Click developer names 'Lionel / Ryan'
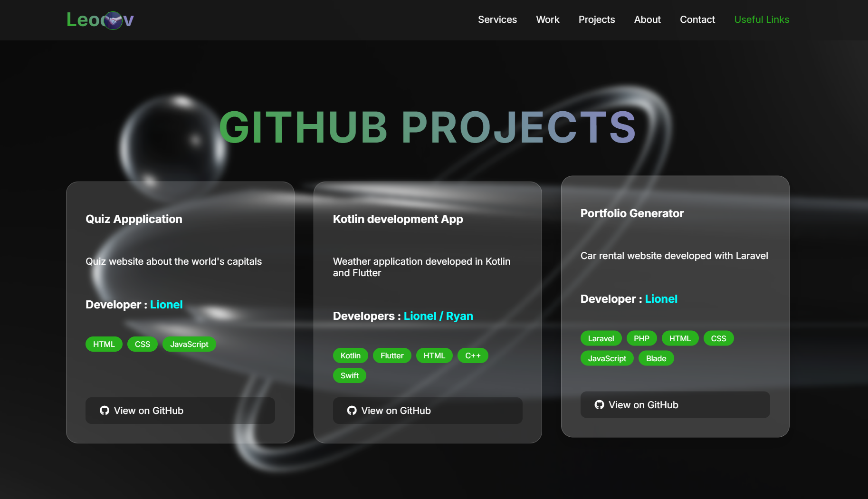Screen dimensions: 868x499 pos(439,316)
